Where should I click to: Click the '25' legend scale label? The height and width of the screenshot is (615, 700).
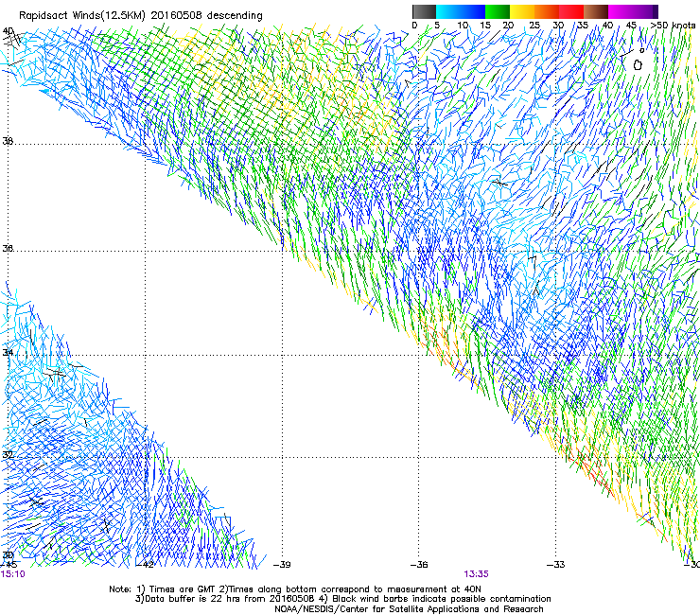(x=534, y=26)
